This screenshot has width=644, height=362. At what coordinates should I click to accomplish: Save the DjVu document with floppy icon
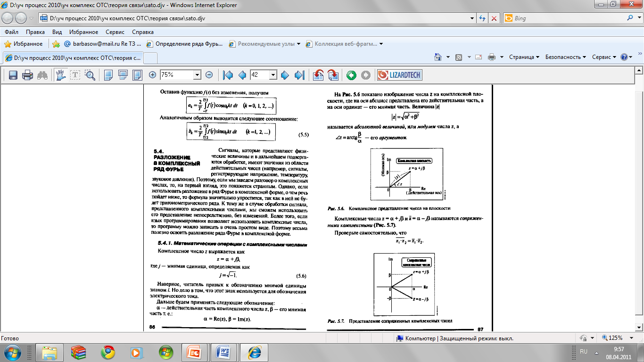point(13,75)
